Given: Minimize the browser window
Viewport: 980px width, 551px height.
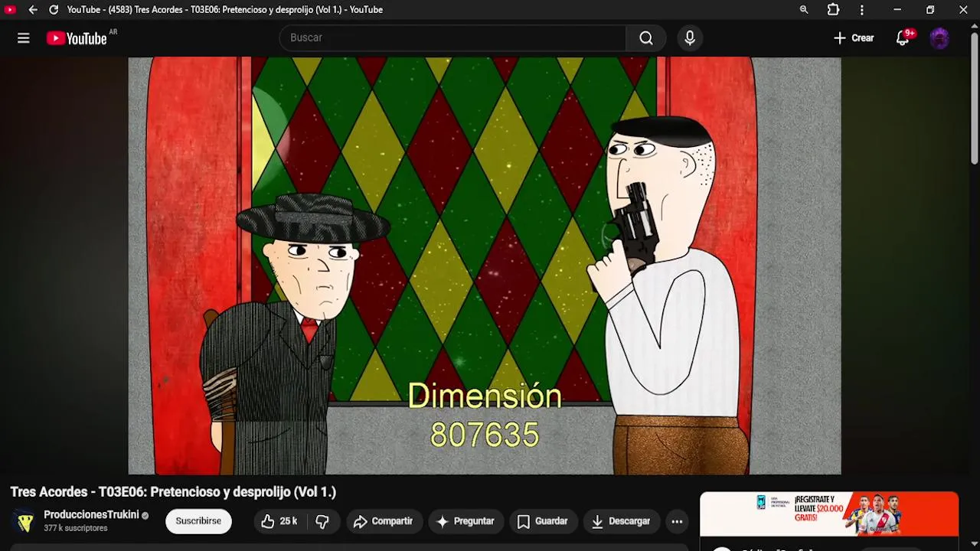Looking at the screenshot, I should pos(897,10).
